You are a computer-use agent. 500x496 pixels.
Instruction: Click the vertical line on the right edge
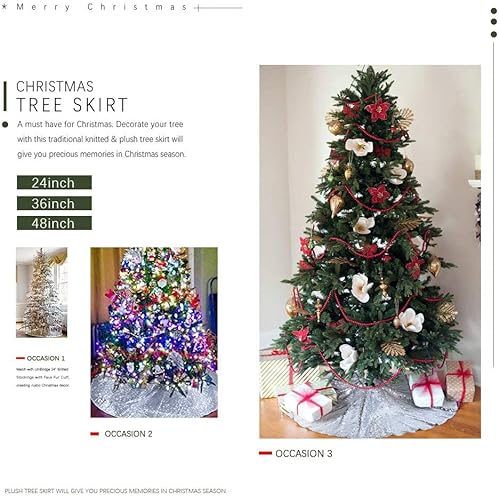click(x=494, y=204)
